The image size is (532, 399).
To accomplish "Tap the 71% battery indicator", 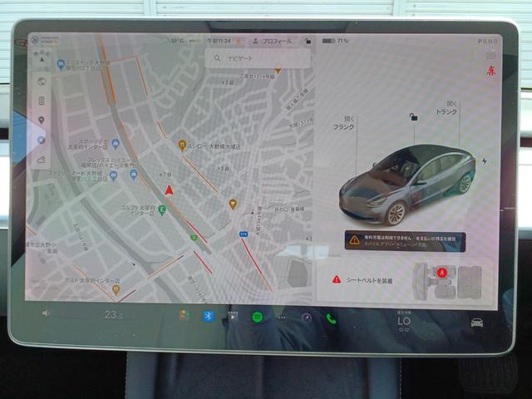I will click(335, 41).
